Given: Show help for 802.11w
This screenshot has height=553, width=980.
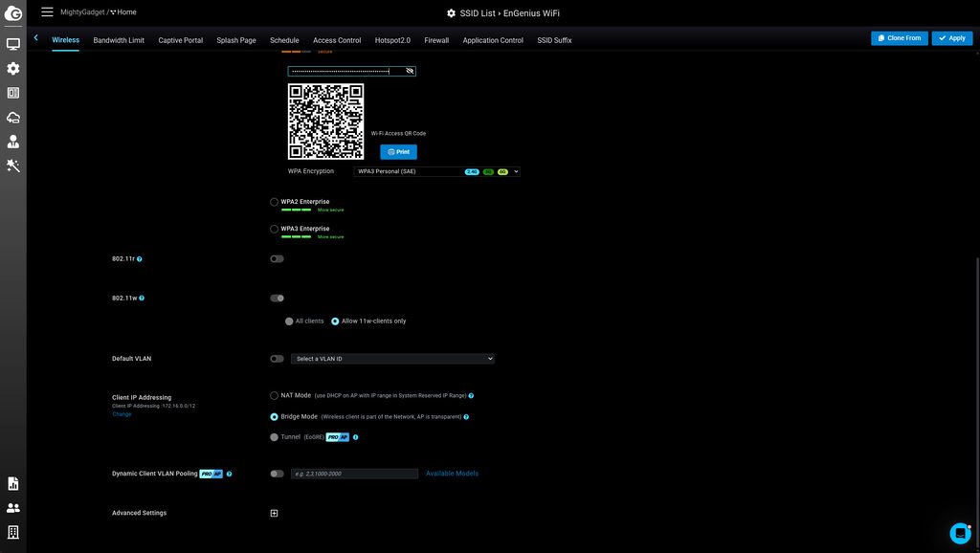Looking at the screenshot, I should (x=142, y=299).
